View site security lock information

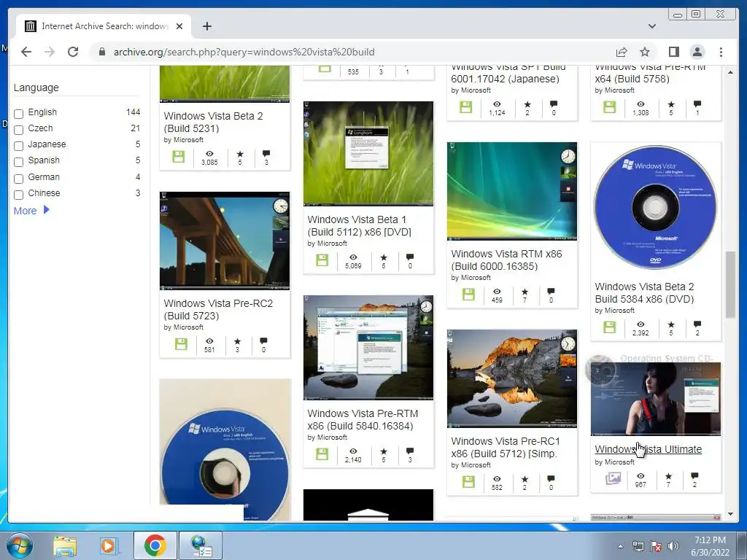101,52
